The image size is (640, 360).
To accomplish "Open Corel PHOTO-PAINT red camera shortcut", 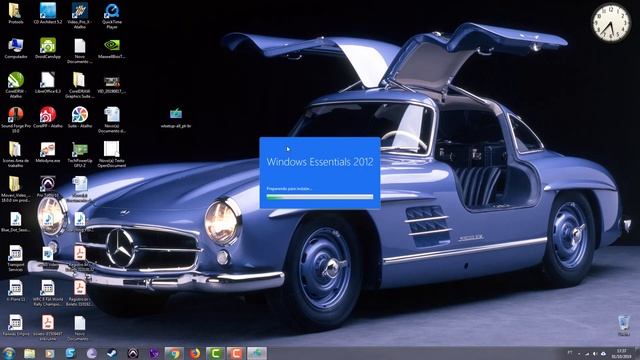I will pyautogui.click(x=48, y=117).
